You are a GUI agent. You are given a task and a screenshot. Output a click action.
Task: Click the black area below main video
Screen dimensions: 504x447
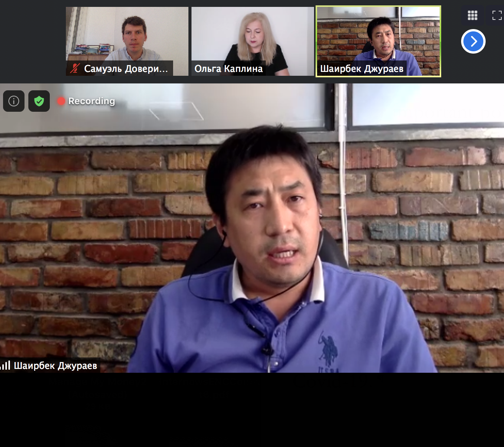[252, 409]
